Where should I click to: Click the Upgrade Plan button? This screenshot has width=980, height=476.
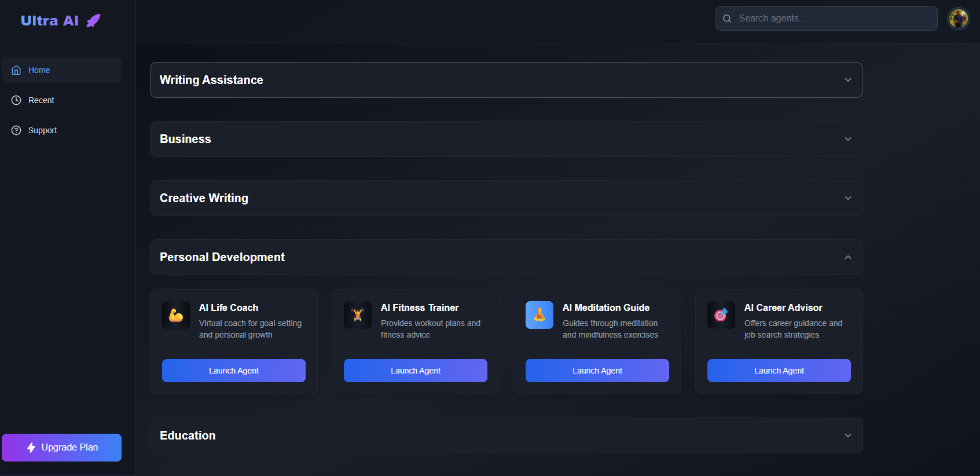coord(61,448)
